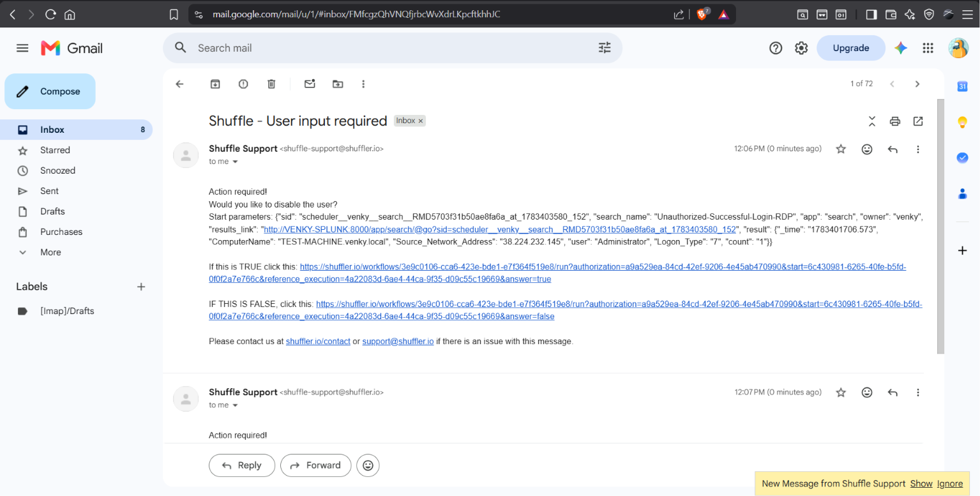Viewport: 980px width, 496px height.
Task: Go to the newer conversation arrow
Action: click(892, 84)
